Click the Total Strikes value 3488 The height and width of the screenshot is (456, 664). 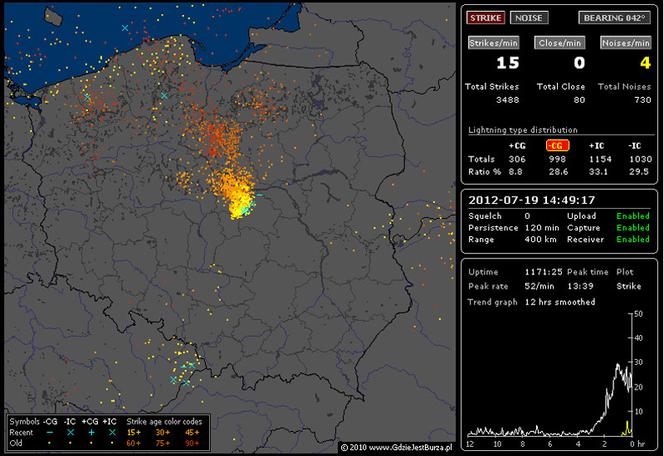pyautogui.click(x=507, y=100)
